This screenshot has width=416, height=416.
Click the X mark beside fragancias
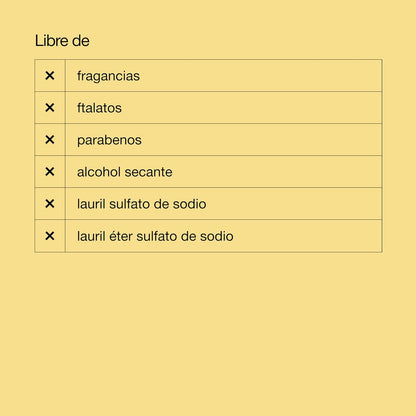[50, 76]
